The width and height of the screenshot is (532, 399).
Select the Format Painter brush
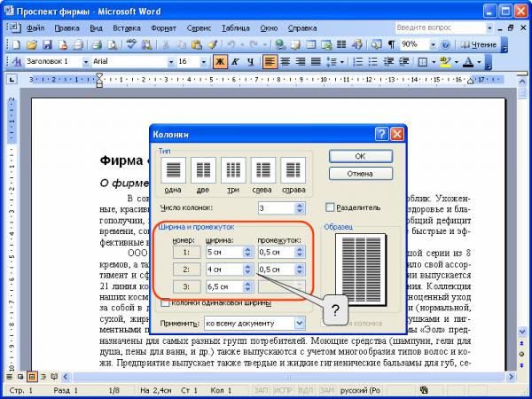213,45
